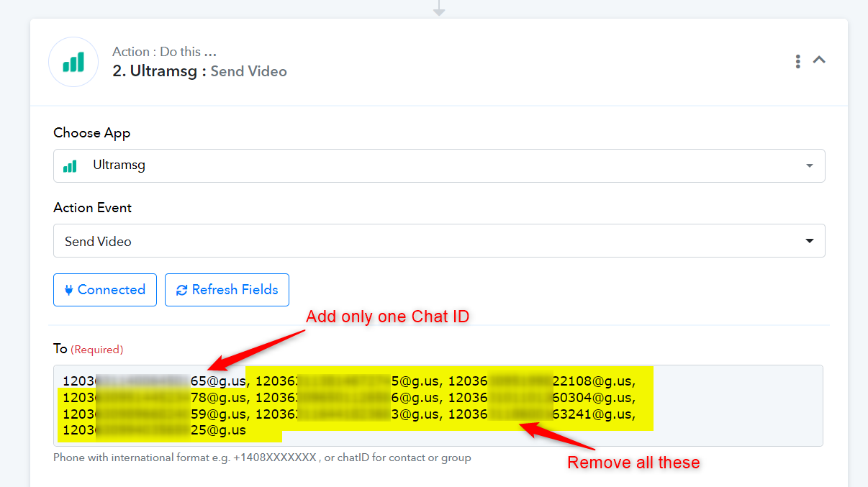Click the 'Choose App' label
868x487 pixels.
pyautogui.click(x=92, y=133)
